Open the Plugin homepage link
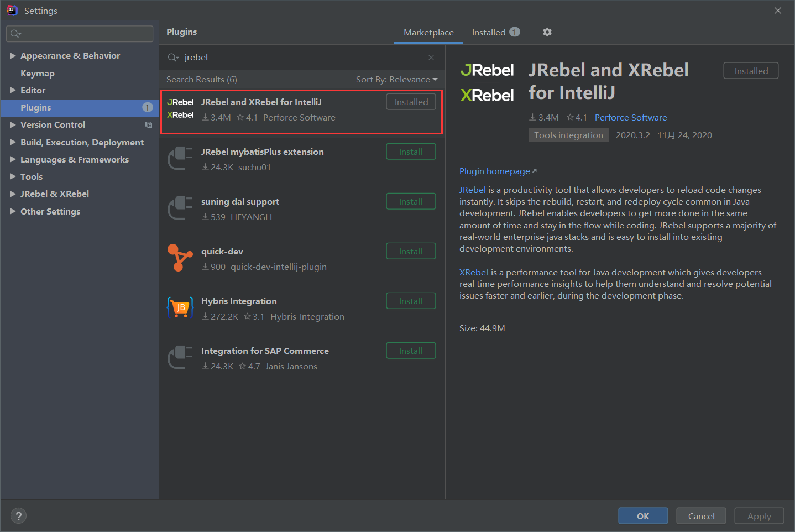 coord(498,171)
